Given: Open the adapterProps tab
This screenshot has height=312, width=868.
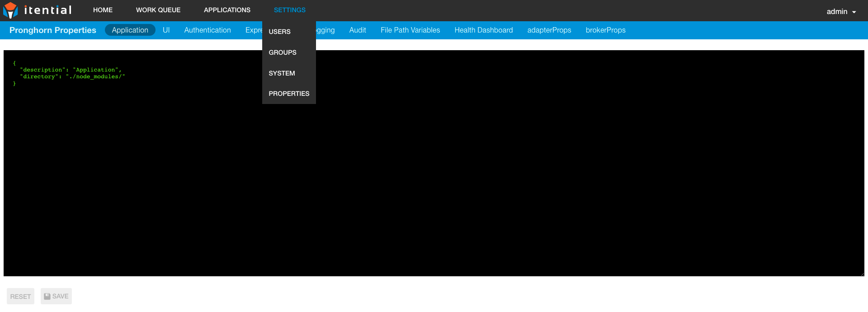Looking at the screenshot, I should pyautogui.click(x=549, y=30).
